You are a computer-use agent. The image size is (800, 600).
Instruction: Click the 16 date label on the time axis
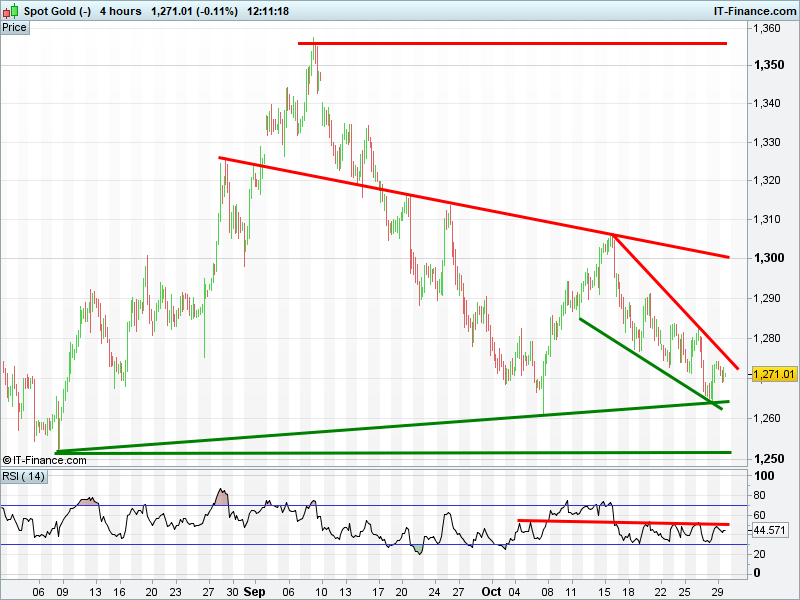pyautogui.click(x=119, y=592)
